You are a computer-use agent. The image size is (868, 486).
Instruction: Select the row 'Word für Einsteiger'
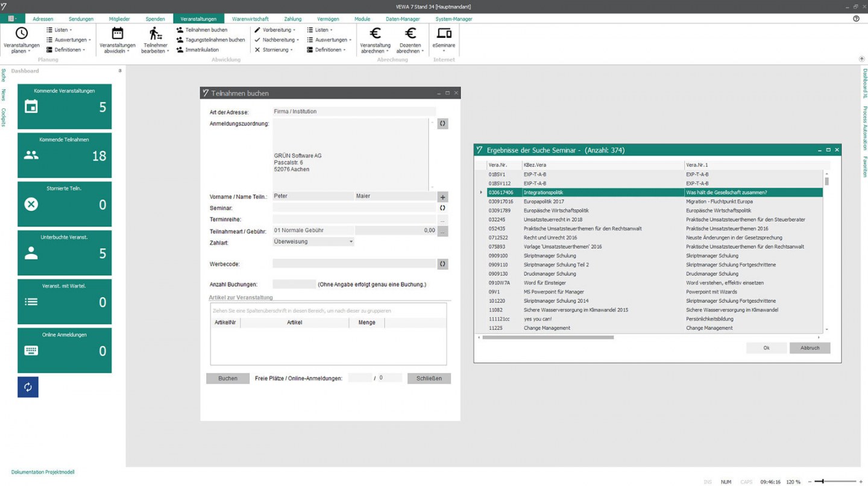tap(654, 283)
